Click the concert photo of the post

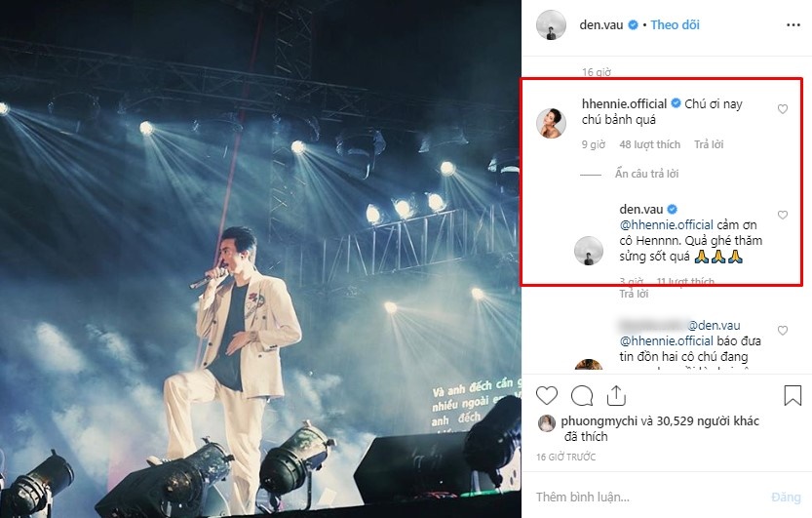(260, 259)
